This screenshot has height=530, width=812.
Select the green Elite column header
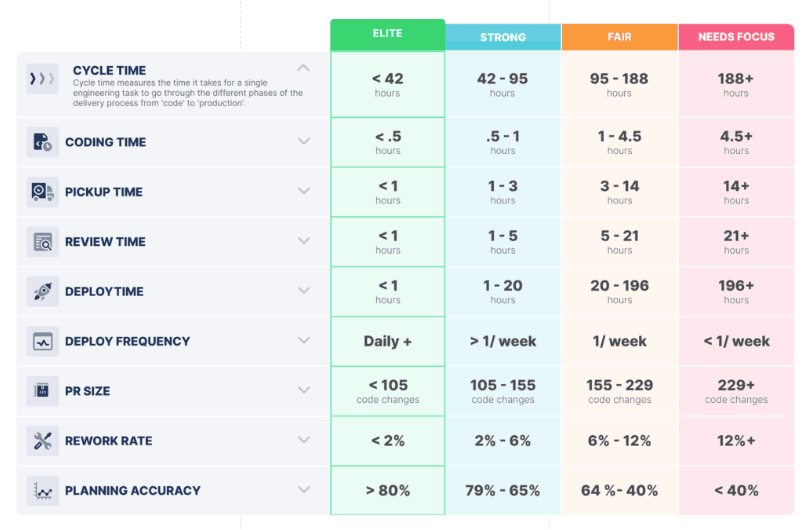[387, 34]
